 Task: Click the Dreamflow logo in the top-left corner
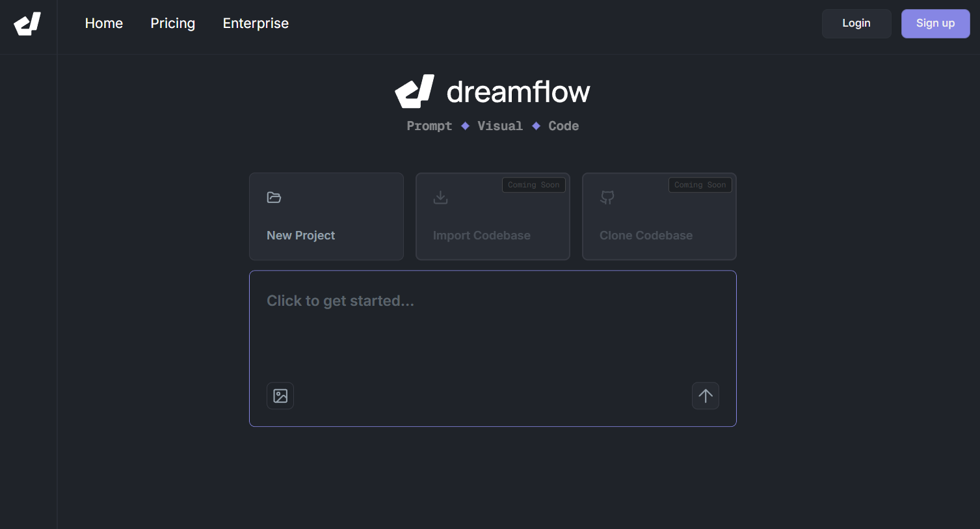click(27, 24)
